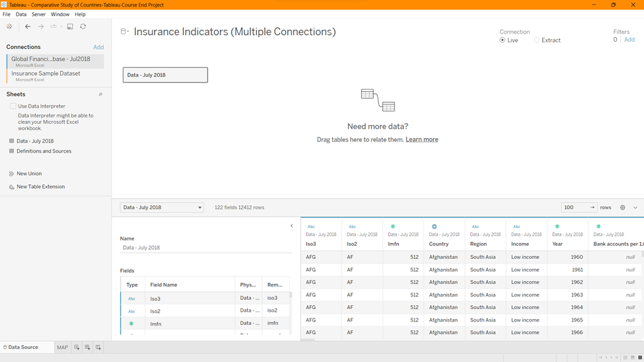Click the globe type icon above Country
The width and height of the screenshot is (644, 362).
click(434, 227)
